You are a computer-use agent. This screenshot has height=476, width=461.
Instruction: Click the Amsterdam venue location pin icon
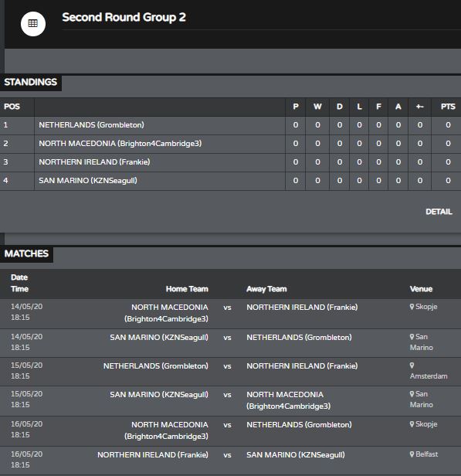coord(412,365)
